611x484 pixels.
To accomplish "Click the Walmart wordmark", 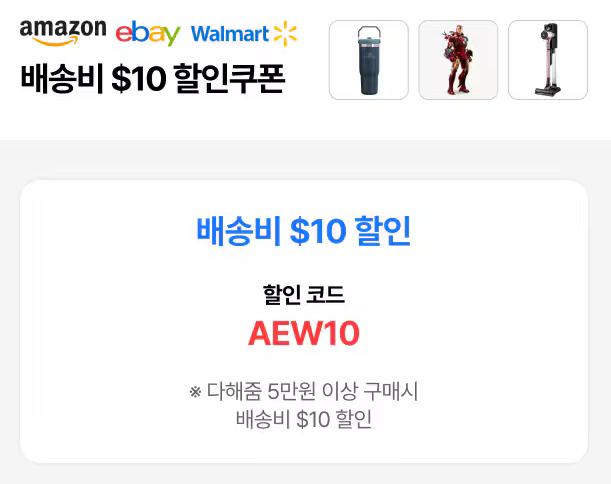I will click(x=229, y=34).
